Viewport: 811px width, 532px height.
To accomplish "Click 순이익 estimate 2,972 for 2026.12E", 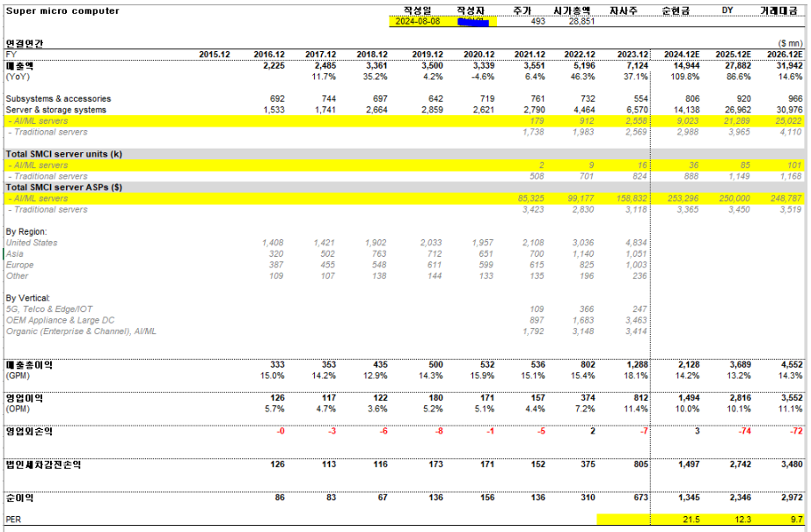I will [x=792, y=498].
